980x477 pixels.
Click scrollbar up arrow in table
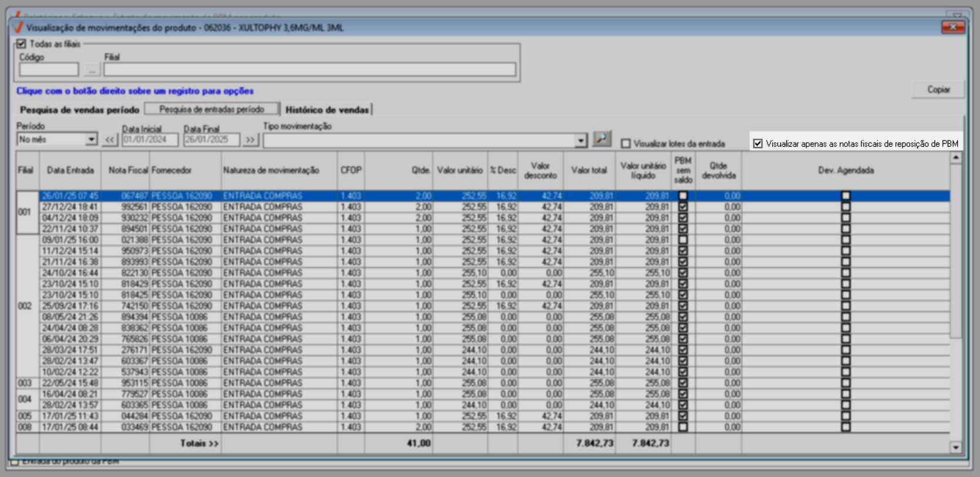[956, 158]
